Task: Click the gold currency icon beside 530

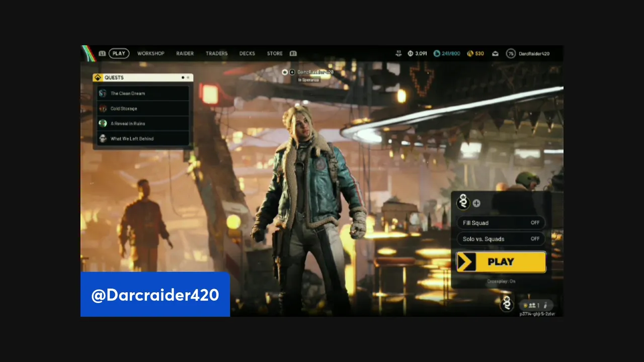Action: coord(470,53)
